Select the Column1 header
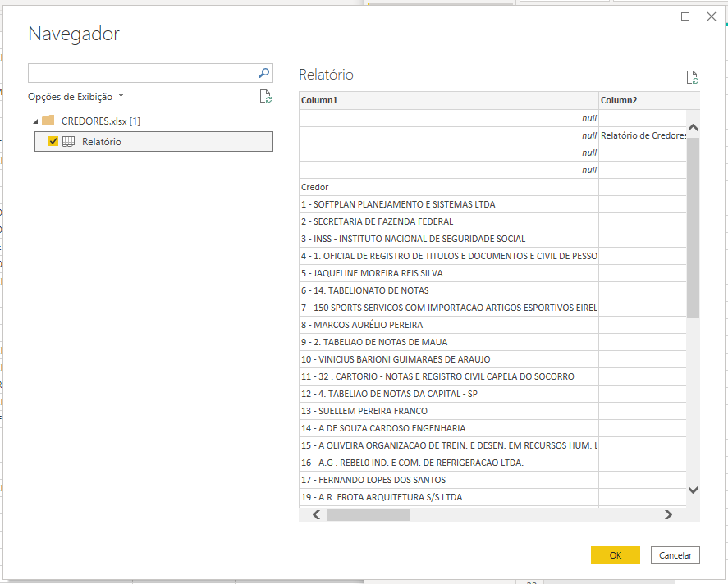The height and width of the screenshot is (584, 728). click(x=449, y=100)
